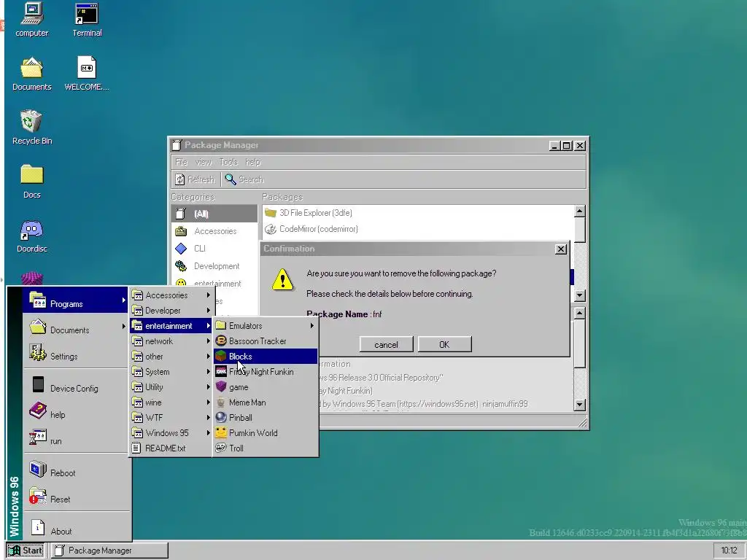Viewport: 747px width, 560px height.
Task: Open the WTF programs submenu
Action: click(x=171, y=418)
